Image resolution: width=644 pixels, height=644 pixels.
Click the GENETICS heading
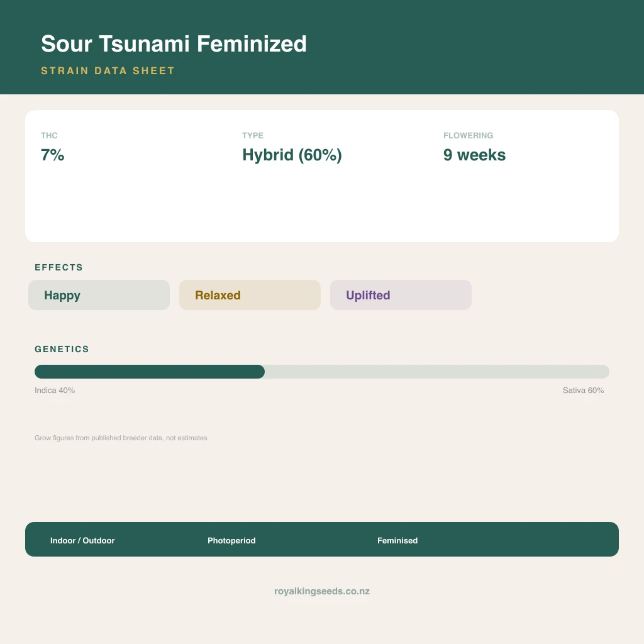(x=62, y=349)
